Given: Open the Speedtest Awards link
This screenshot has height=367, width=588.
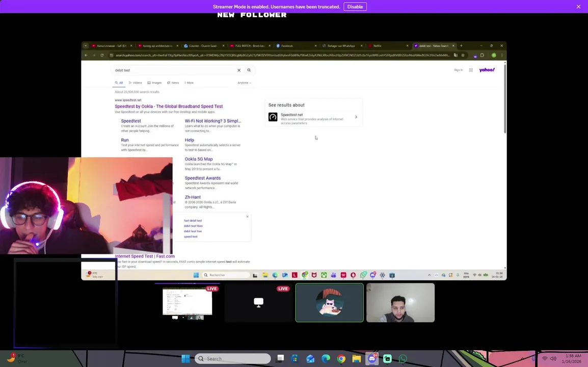Looking at the screenshot, I should click(202, 178).
